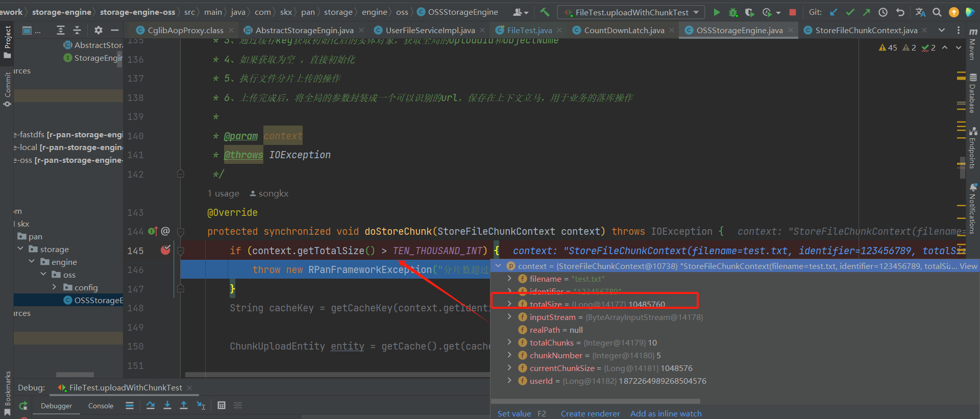980x419 pixels.
Task: Toggle the Commit tool window stripe
Action: [x=7, y=89]
